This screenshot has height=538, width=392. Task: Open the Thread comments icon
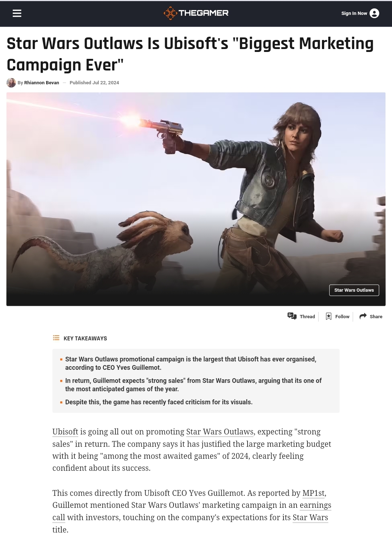[x=292, y=316]
